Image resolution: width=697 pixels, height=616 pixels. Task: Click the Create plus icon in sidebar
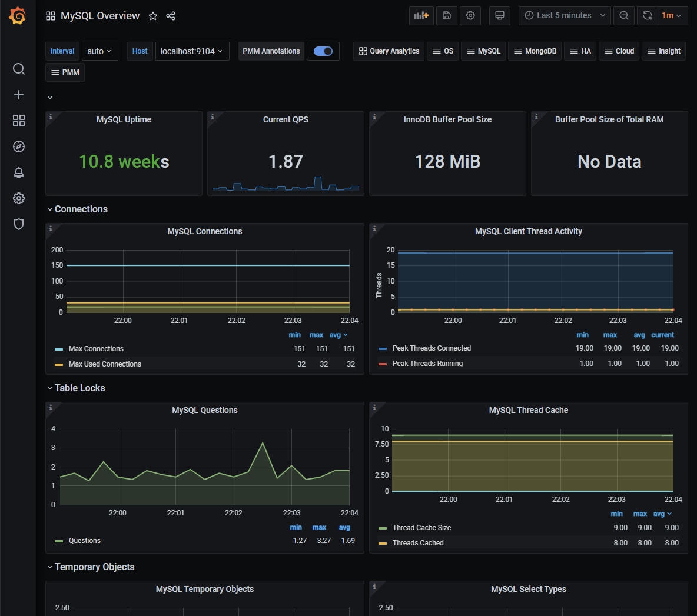[19, 95]
